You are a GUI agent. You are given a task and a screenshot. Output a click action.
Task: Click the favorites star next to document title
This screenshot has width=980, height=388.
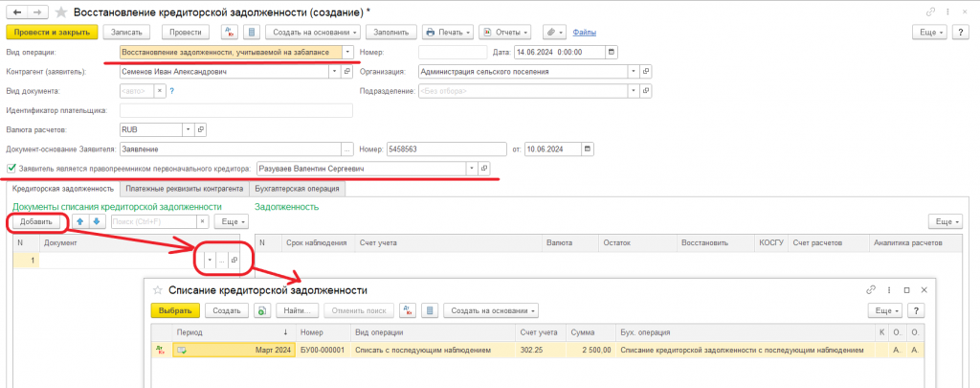[x=60, y=11]
